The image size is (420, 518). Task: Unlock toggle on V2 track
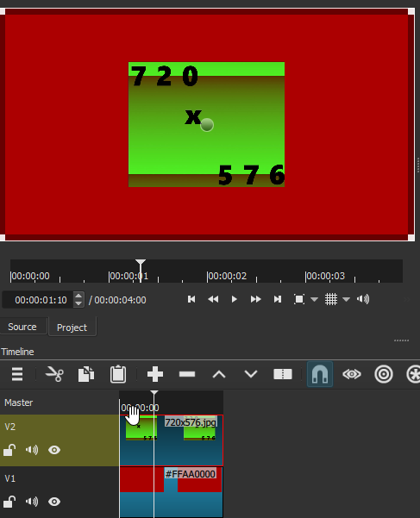pos(9,450)
